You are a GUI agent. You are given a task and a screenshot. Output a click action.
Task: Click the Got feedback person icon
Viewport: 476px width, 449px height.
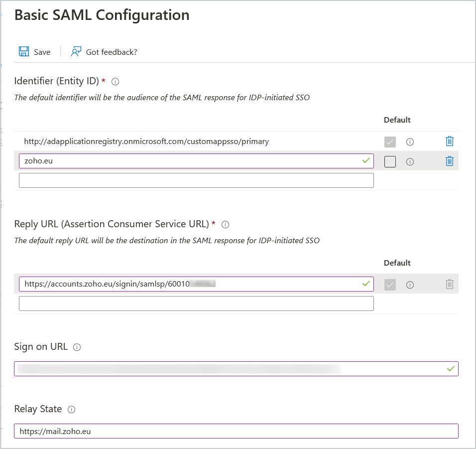coord(76,52)
